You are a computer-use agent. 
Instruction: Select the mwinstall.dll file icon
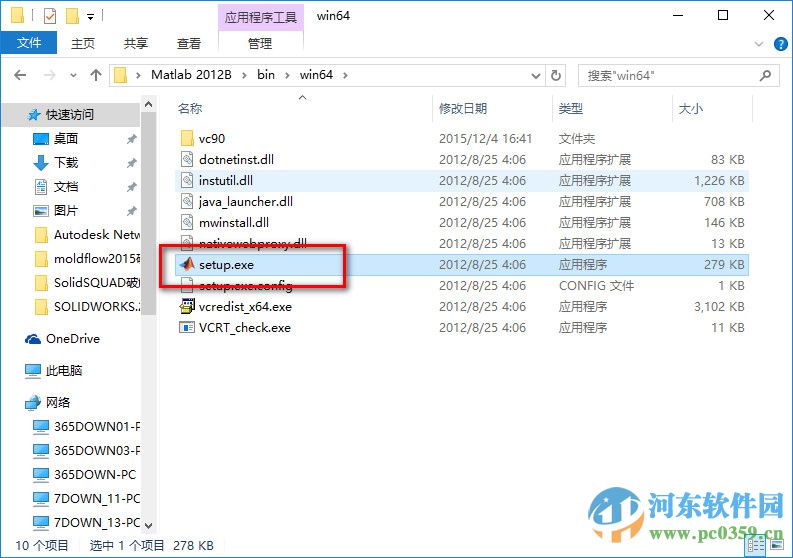coord(187,222)
